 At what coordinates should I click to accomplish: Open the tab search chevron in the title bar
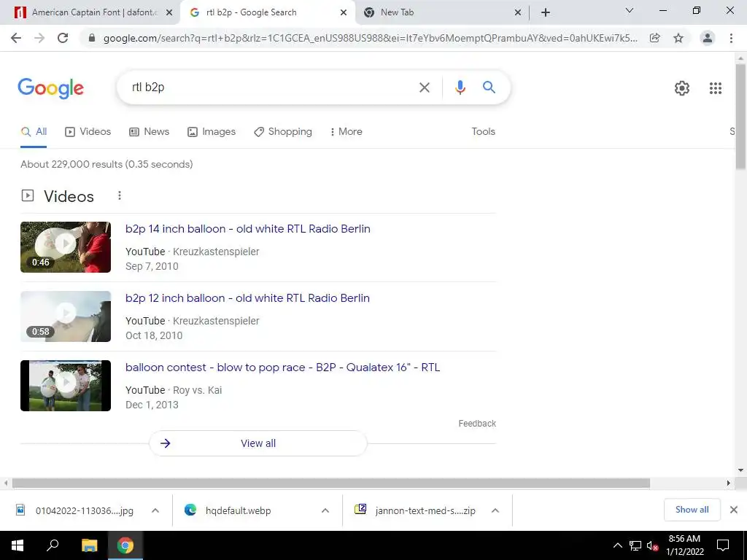pyautogui.click(x=630, y=10)
